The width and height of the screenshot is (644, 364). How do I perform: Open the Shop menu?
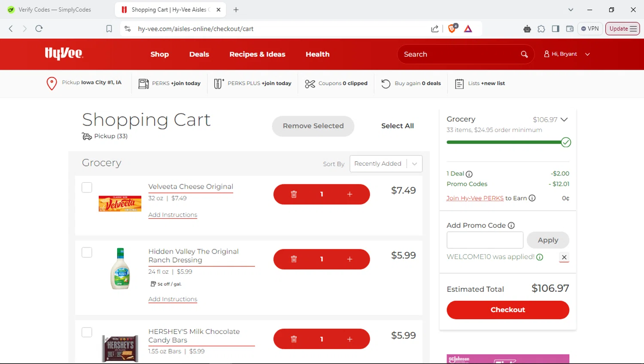[x=160, y=54]
